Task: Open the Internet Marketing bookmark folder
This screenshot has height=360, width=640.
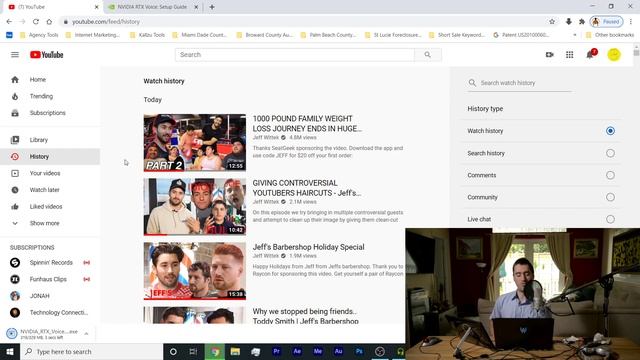Action: [93, 35]
